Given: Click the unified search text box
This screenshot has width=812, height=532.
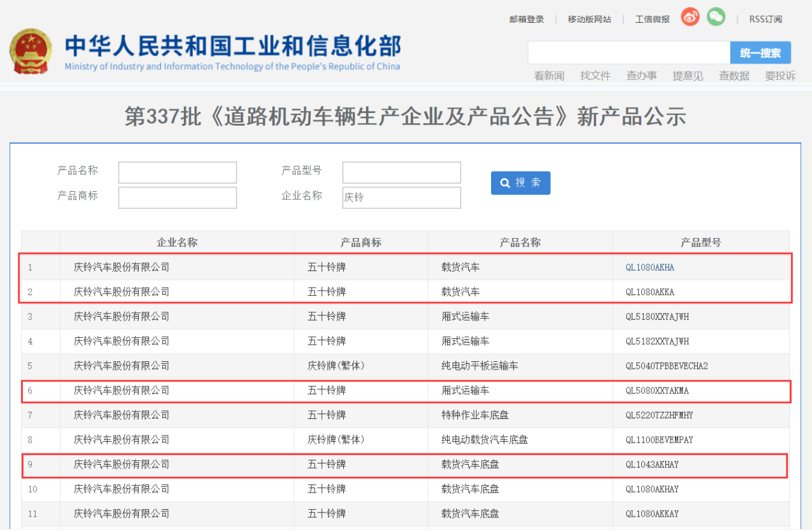Looking at the screenshot, I should [x=628, y=53].
